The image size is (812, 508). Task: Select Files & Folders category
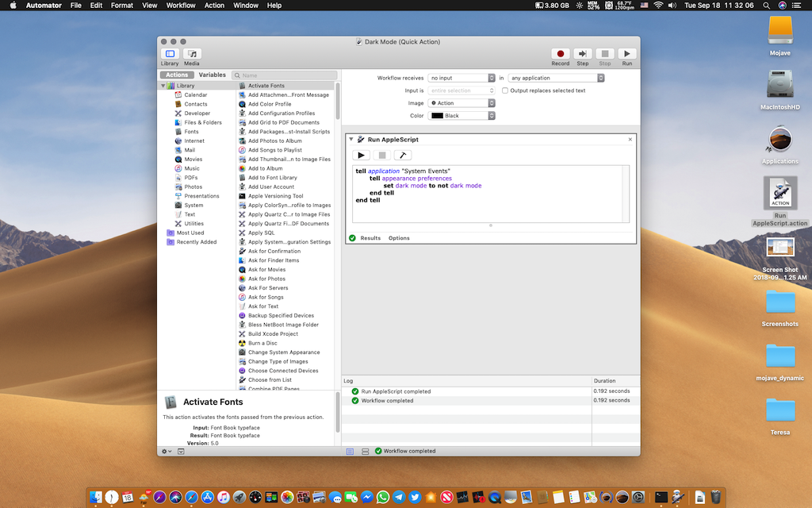click(x=202, y=123)
